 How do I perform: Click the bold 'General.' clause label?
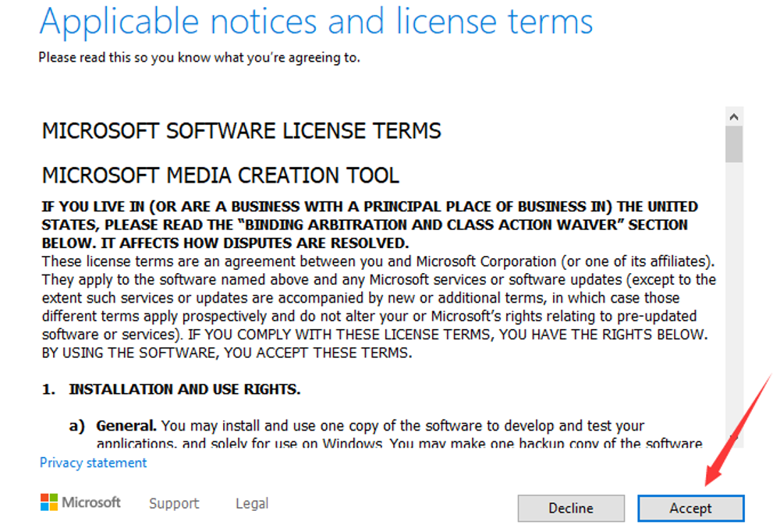pos(126,426)
